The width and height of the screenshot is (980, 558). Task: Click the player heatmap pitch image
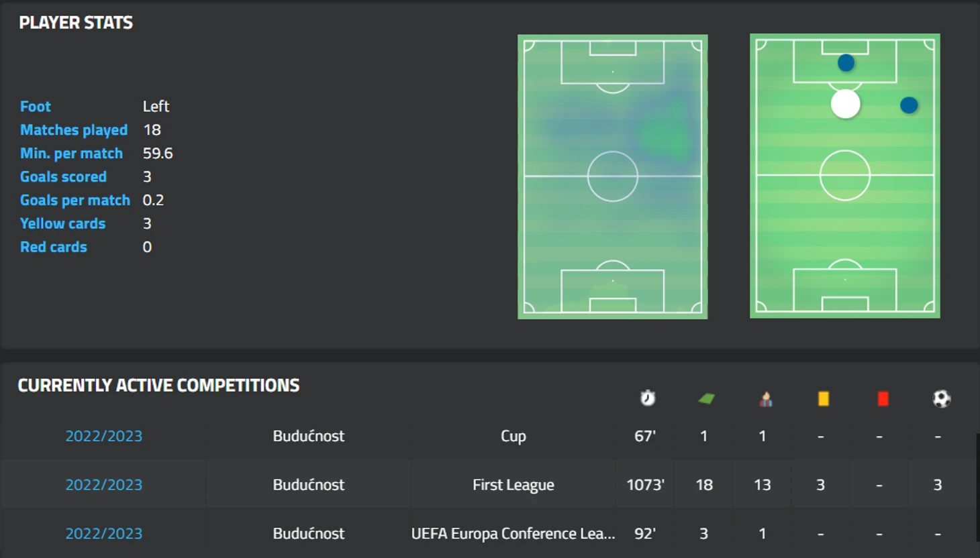pyautogui.click(x=612, y=176)
